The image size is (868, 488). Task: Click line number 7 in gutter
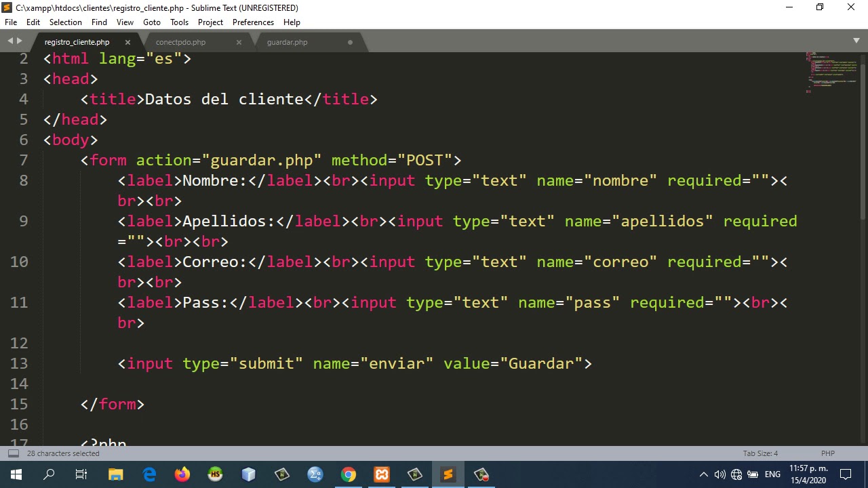tap(24, 160)
